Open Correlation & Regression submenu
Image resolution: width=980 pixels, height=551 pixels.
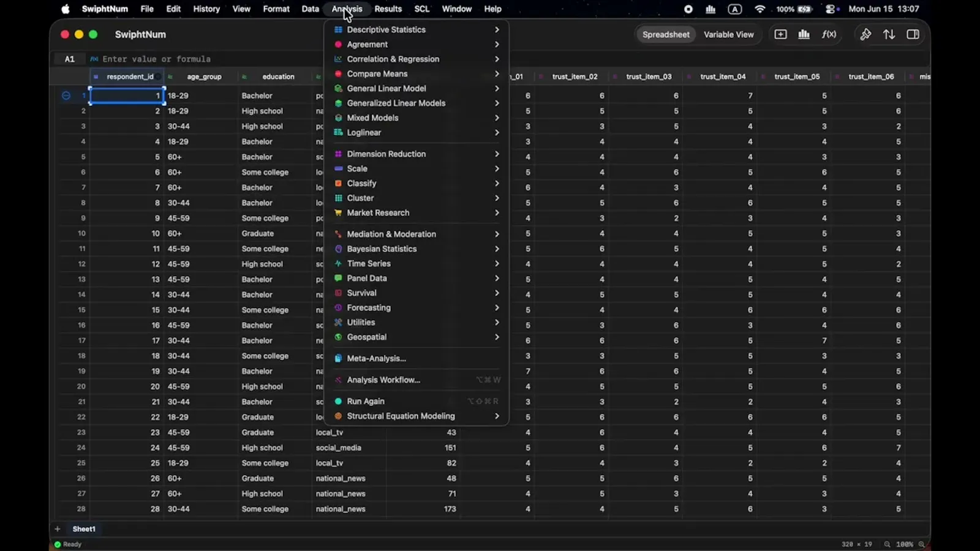click(417, 59)
